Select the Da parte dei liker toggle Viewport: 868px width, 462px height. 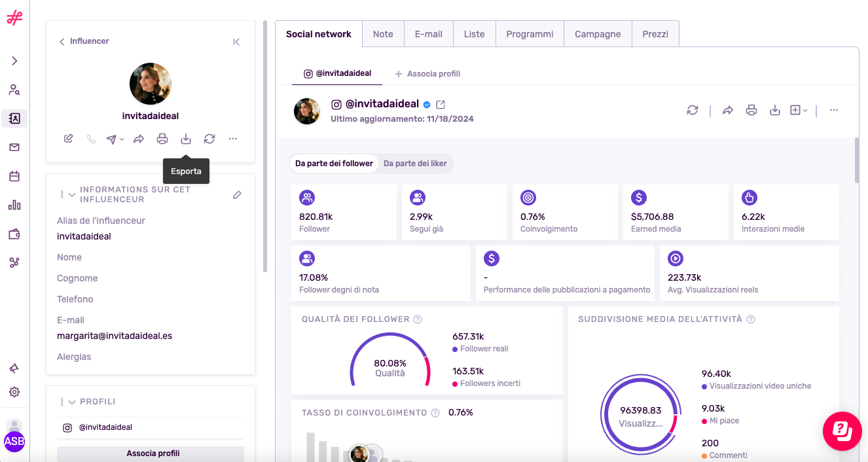click(x=415, y=164)
